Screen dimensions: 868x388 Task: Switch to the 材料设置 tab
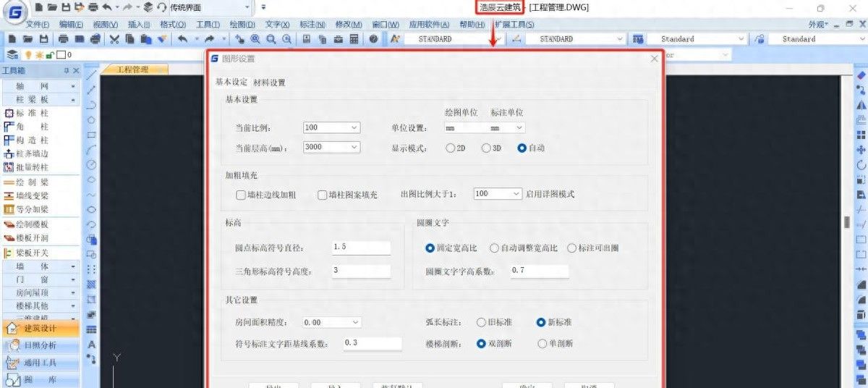(x=269, y=83)
